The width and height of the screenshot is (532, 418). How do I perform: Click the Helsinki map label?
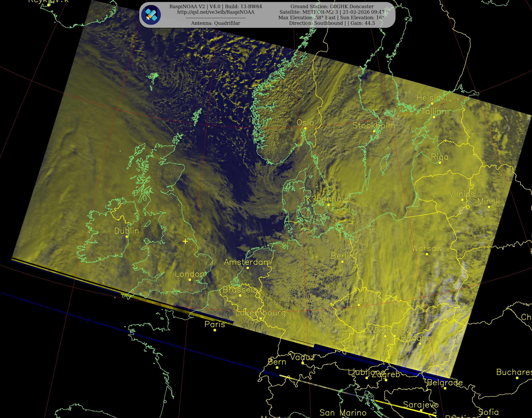click(432, 98)
